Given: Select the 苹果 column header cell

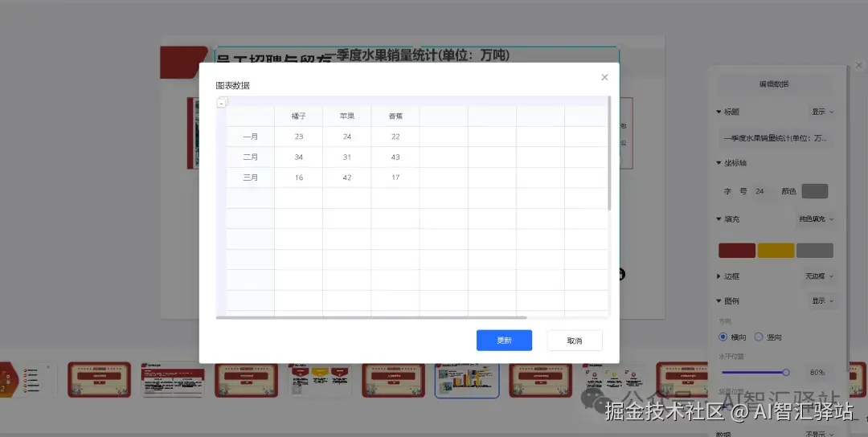Looking at the screenshot, I should click(x=347, y=116).
